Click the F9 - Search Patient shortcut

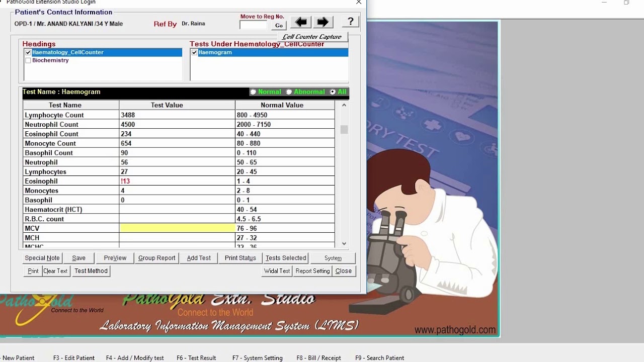pyautogui.click(x=380, y=358)
